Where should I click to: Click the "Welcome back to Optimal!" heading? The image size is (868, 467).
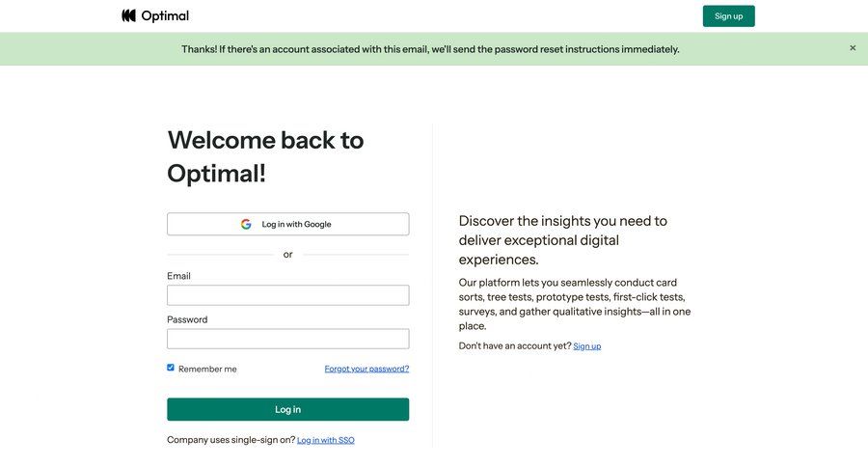pos(265,156)
